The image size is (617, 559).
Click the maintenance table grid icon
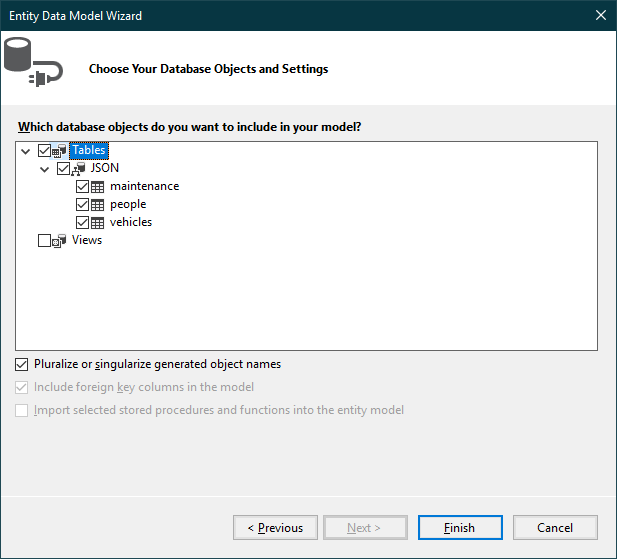tap(98, 187)
